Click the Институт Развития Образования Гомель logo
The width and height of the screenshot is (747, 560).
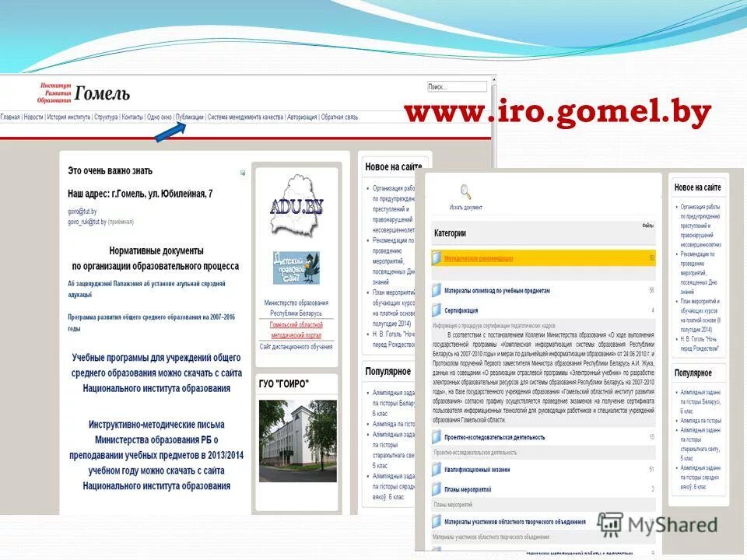83,93
